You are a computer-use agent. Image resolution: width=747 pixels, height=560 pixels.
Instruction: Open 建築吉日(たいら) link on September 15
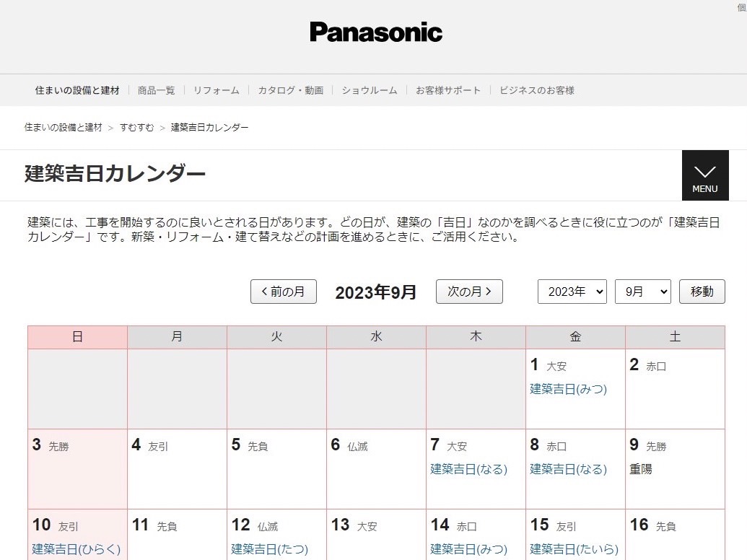tap(574, 549)
